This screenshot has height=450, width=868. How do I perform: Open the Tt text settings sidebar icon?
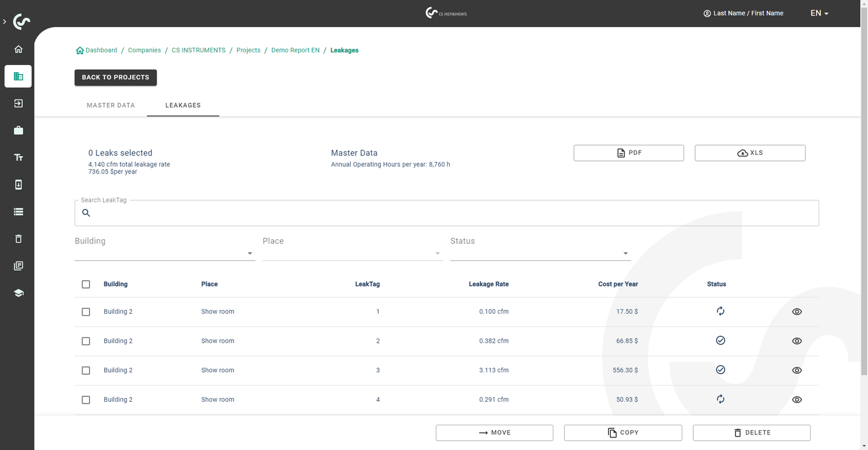[18, 157]
